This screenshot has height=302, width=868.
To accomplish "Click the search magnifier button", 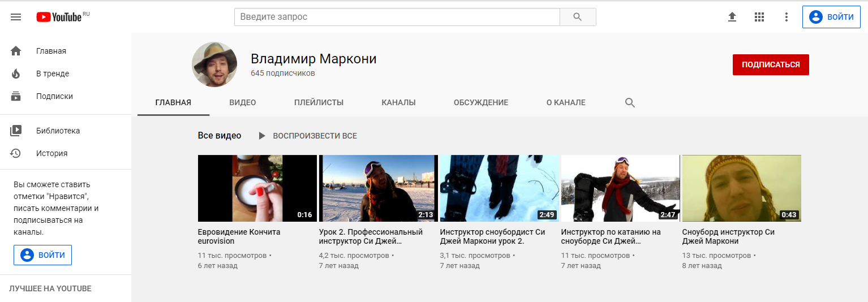I will coord(577,17).
